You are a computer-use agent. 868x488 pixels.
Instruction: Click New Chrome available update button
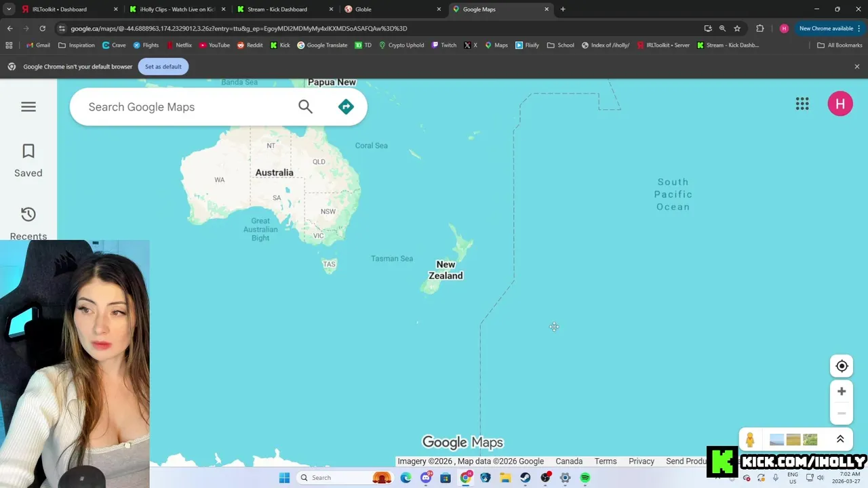click(829, 28)
